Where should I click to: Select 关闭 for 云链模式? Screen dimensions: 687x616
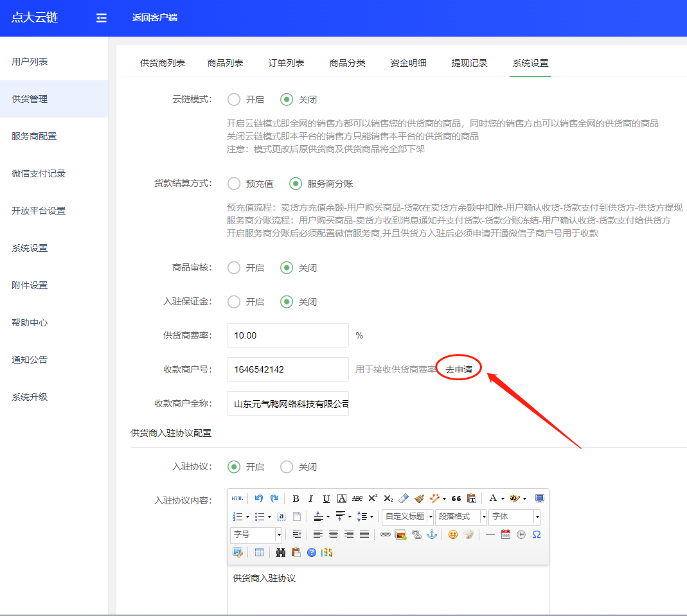(x=287, y=100)
